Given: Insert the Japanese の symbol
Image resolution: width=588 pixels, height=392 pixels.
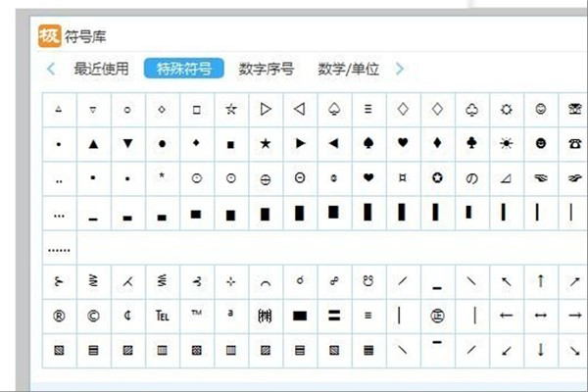Looking at the screenshot, I should (471, 178).
